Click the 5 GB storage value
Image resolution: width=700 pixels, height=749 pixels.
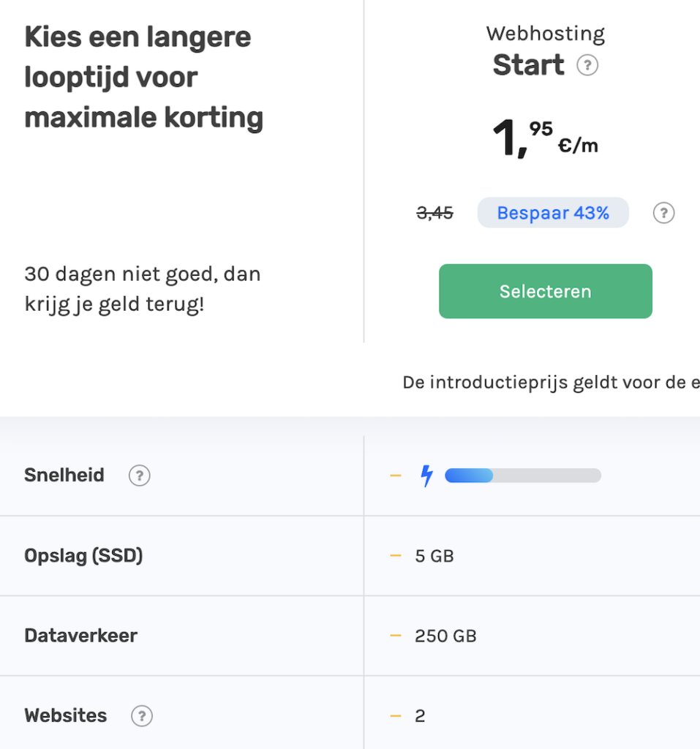tap(434, 557)
